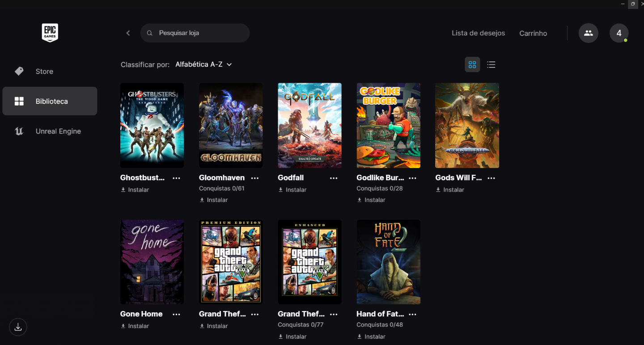Viewport: 644px width, 345px height.
Task: Install Gloomhaven
Action: click(214, 200)
